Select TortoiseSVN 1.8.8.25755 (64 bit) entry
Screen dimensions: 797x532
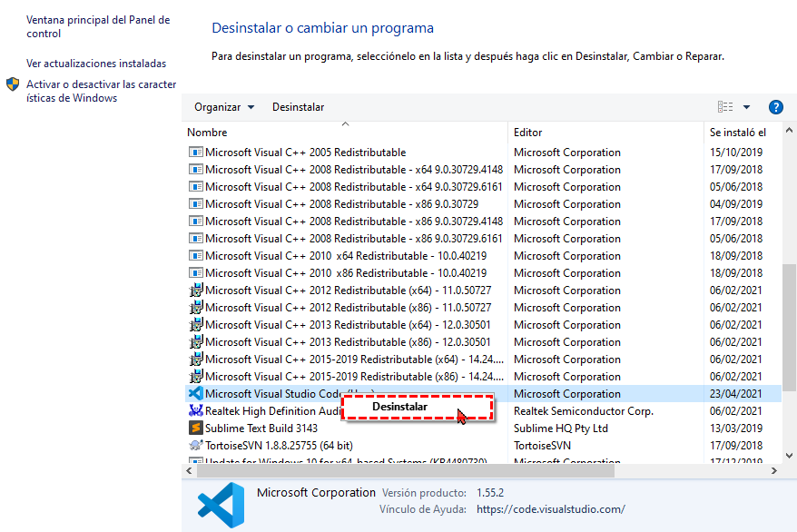pyautogui.click(x=279, y=446)
